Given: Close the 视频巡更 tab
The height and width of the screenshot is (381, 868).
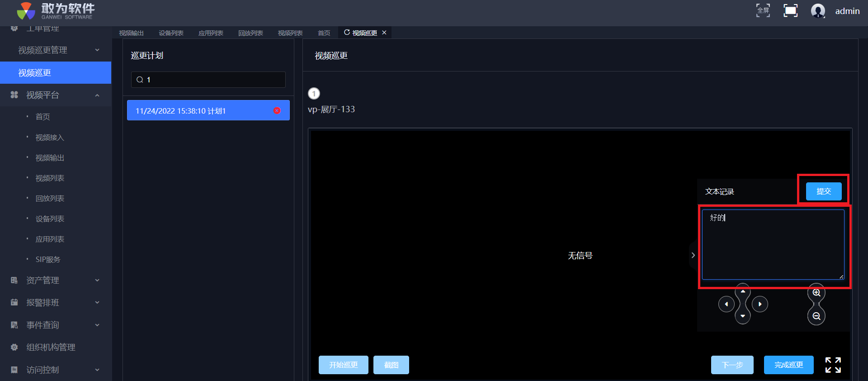Looking at the screenshot, I should pyautogui.click(x=384, y=33).
